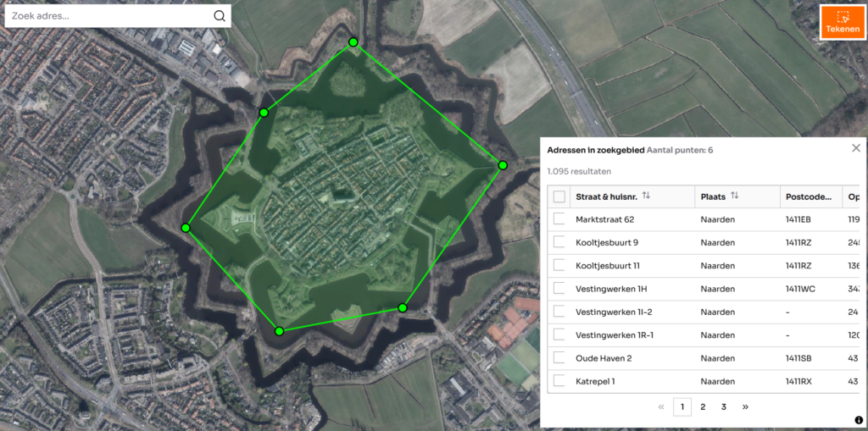868x431 pixels.
Task: Select the Kooltjesbuurt 11 address text
Action: pyautogui.click(x=608, y=266)
